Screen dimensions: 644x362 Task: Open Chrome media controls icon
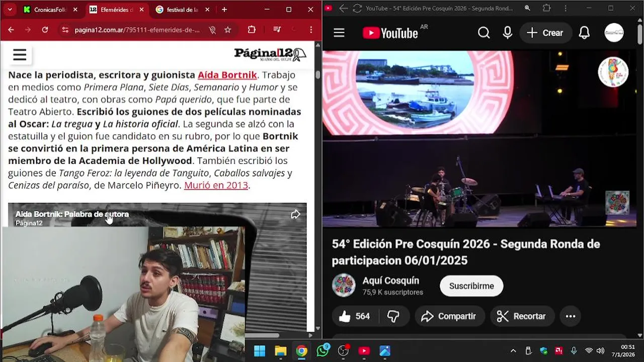277,30
